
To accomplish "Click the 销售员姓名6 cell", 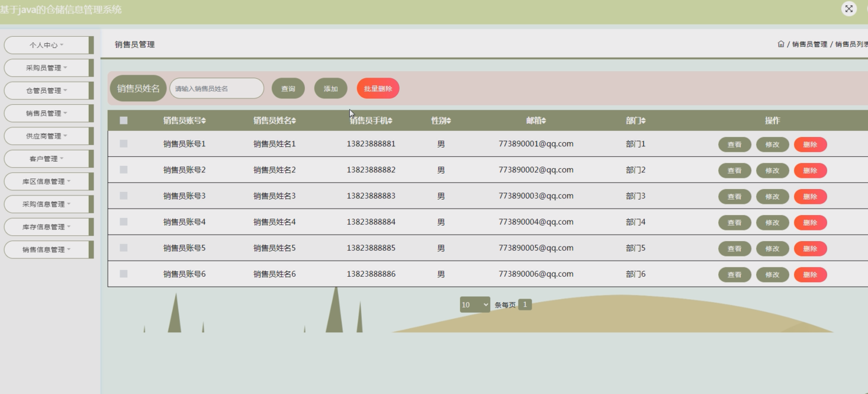I will pyautogui.click(x=275, y=274).
